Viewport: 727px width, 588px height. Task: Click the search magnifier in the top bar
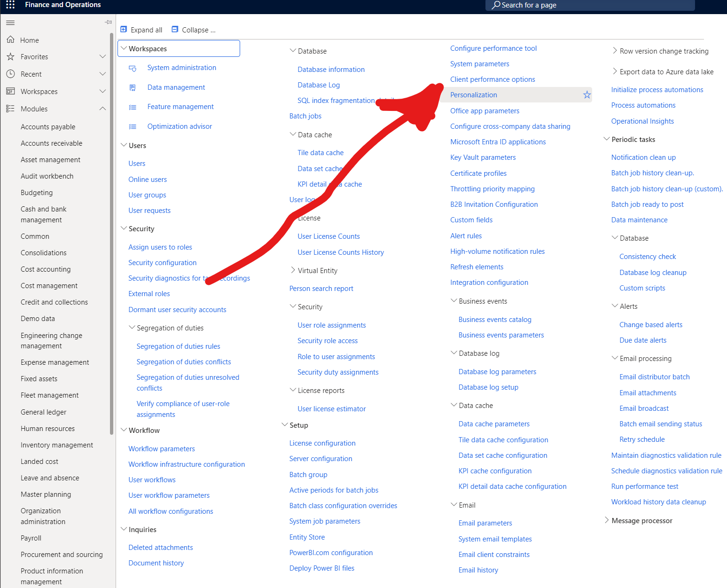(x=496, y=5)
